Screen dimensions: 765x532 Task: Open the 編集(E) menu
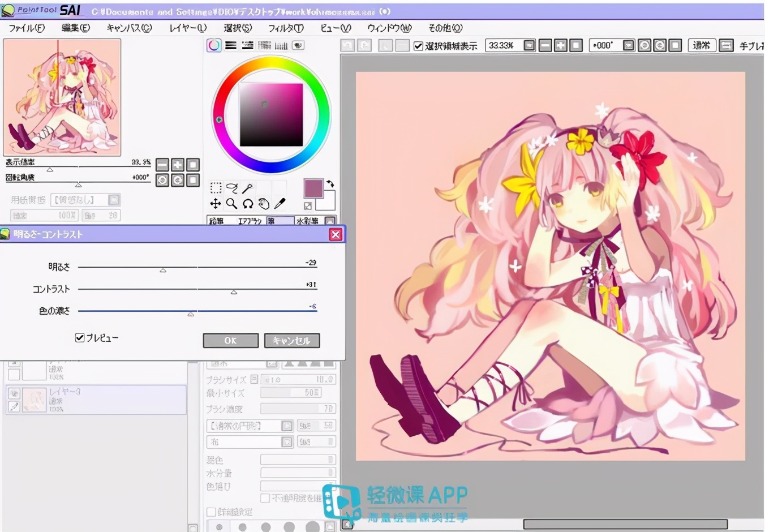(x=76, y=28)
